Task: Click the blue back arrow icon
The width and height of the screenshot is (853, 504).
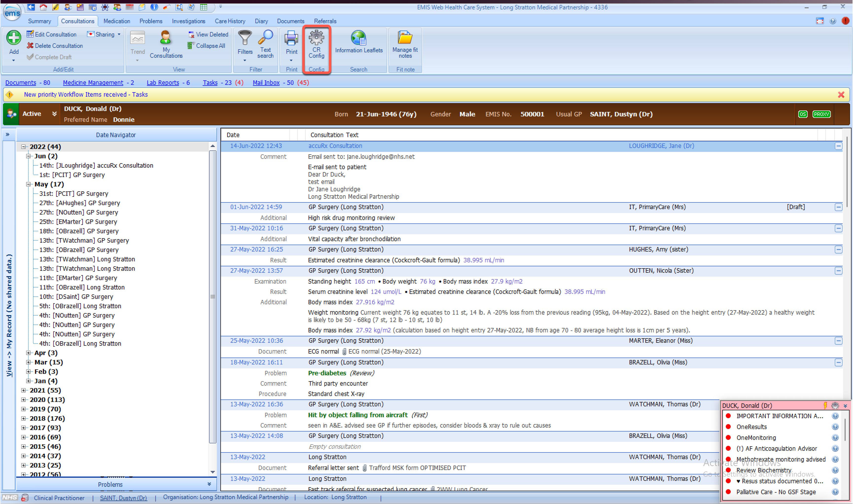Action: coord(31,7)
